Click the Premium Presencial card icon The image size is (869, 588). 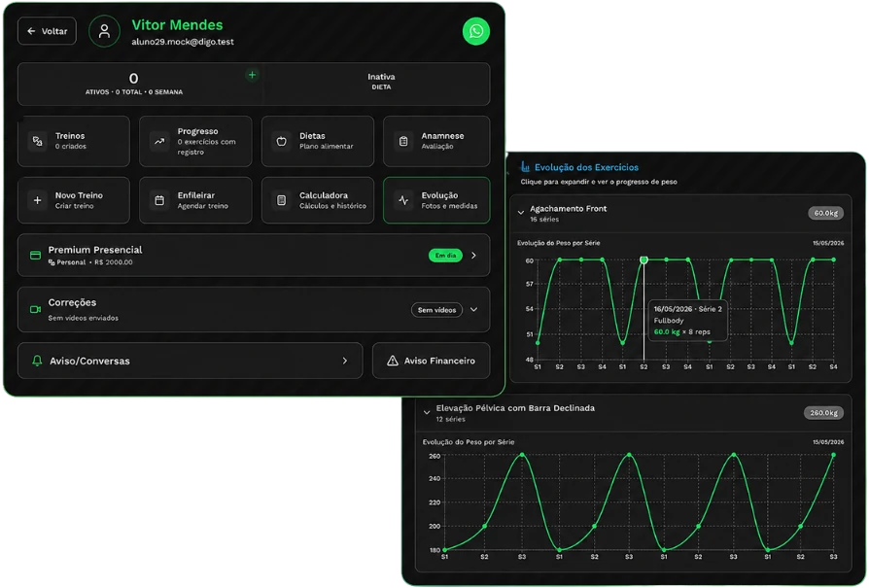pos(35,256)
